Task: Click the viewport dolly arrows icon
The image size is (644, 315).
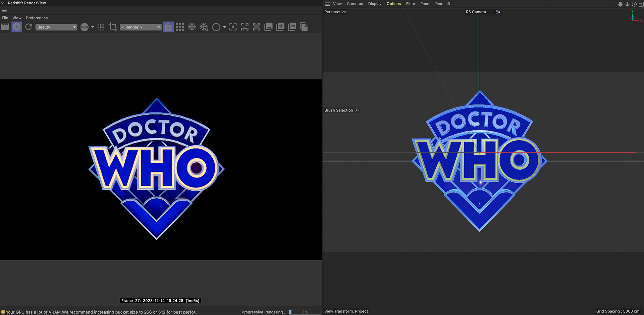Action: point(627,4)
